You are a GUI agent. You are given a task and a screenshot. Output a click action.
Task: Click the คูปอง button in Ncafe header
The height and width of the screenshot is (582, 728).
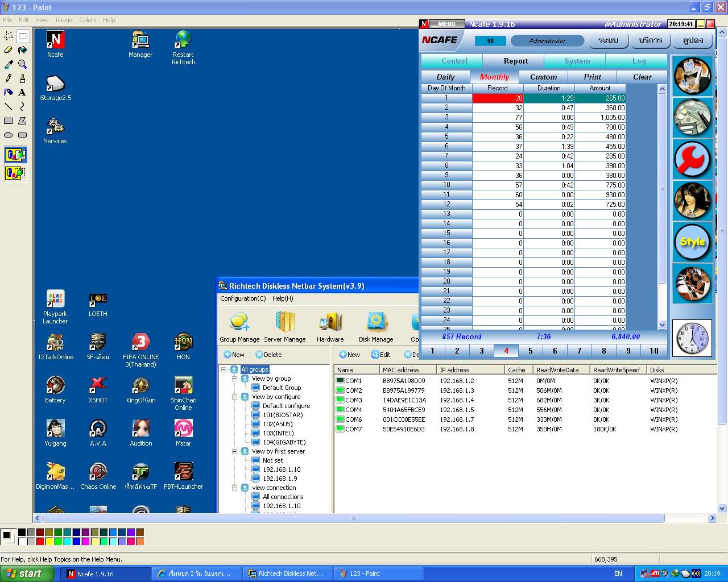(693, 40)
